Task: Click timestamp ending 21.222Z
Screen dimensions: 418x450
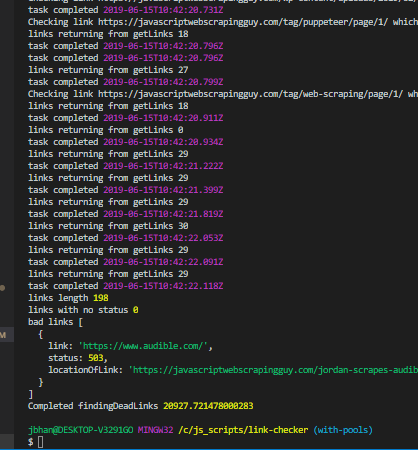Action: tap(163, 166)
